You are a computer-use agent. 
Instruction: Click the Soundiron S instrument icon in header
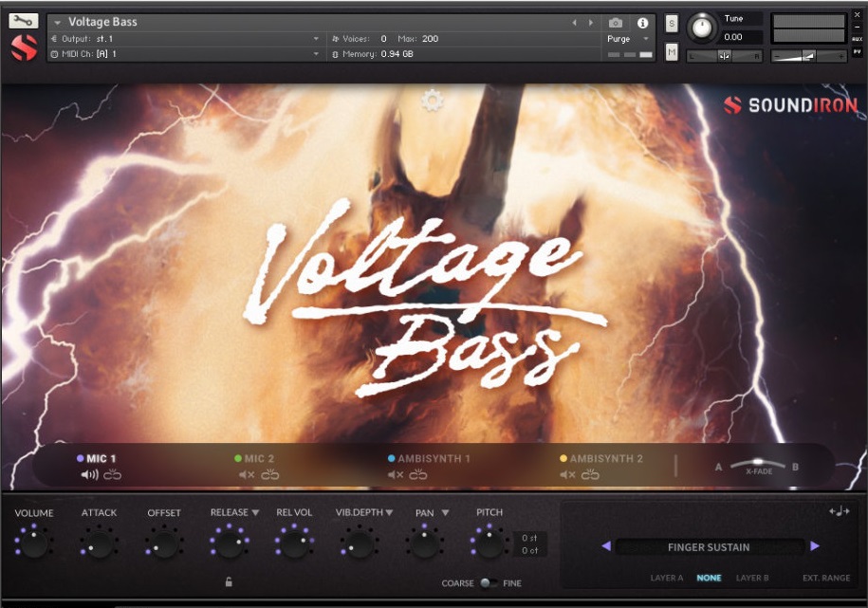[24, 47]
